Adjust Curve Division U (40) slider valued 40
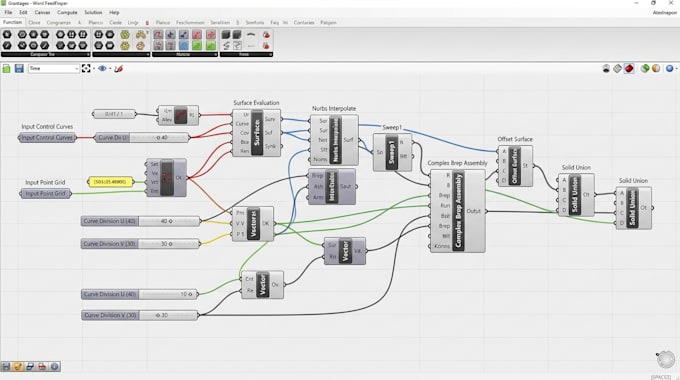Image resolution: width=680 pixels, height=380 pixels. [140, 221]
